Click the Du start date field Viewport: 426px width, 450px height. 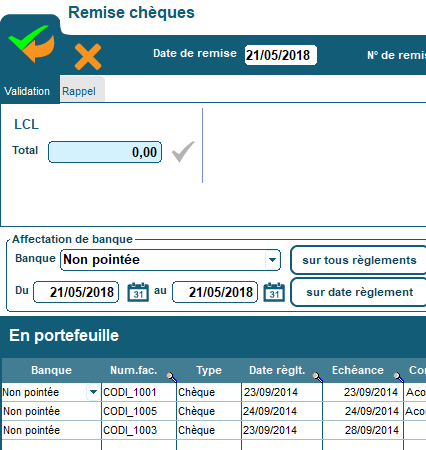[76, 292]
